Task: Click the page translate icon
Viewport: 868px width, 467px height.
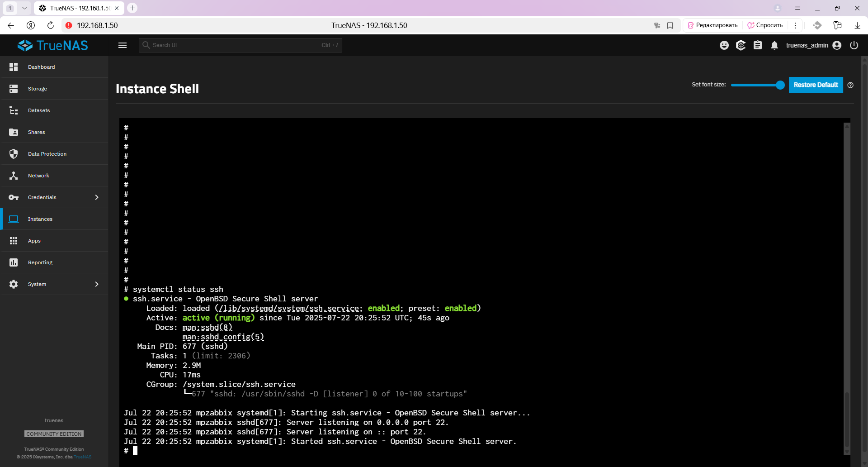Action: pos(657,25)
